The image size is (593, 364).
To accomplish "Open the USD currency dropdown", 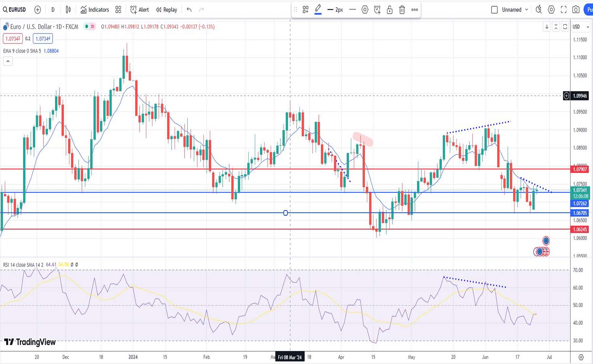I will [581, 27].
